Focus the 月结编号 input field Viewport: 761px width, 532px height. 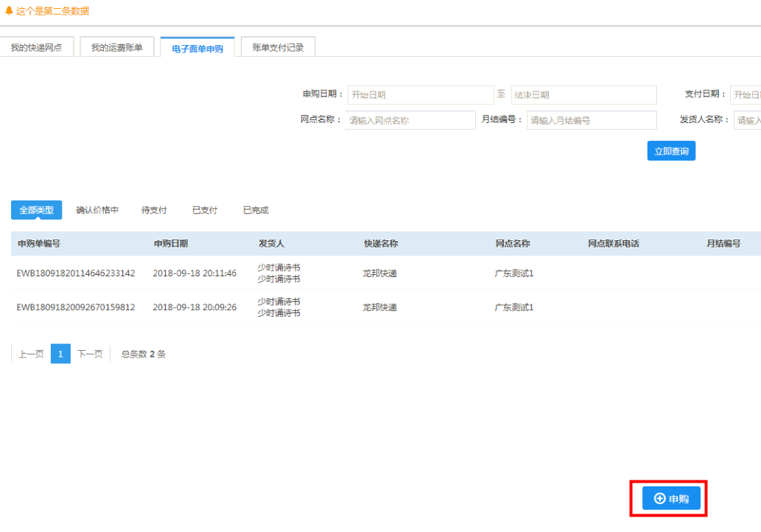click(x=591, y=120)
